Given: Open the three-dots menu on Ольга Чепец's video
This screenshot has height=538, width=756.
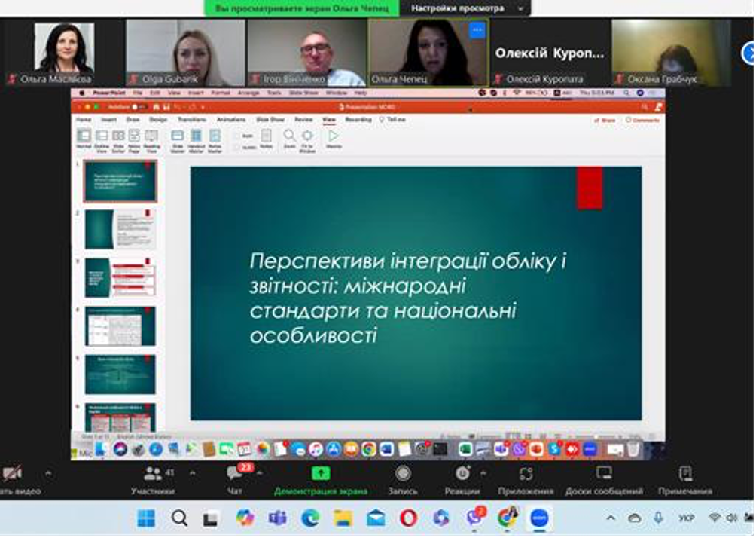Looking at the screenshot, I should (477, 30).
